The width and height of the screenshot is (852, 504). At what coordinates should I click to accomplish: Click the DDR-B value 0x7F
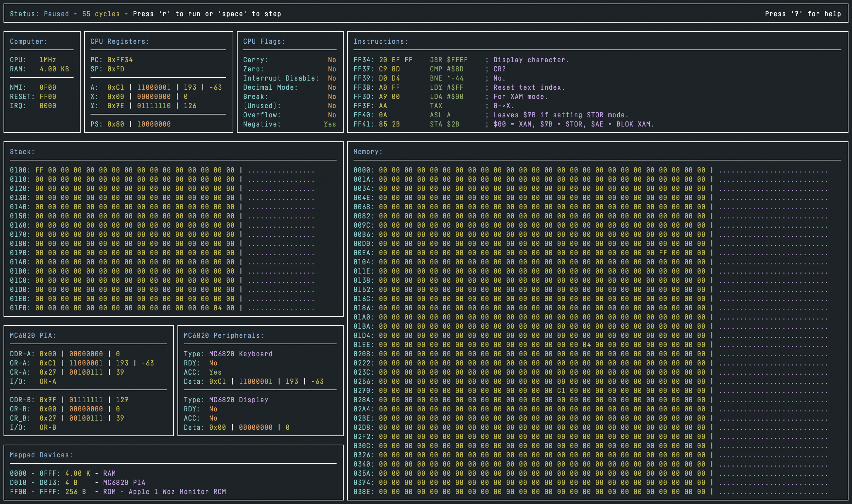[x=48, y=400]
